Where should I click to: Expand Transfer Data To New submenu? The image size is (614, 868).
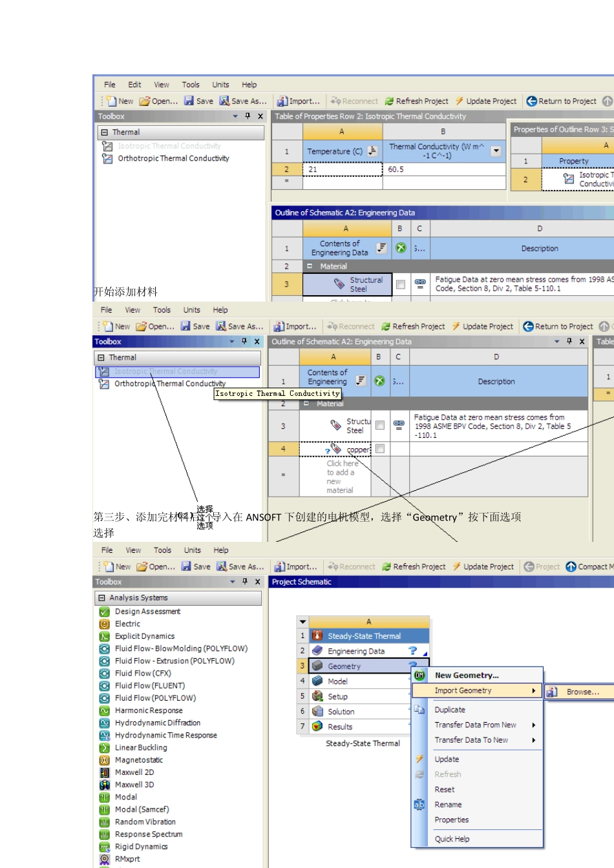tap(534, 740)
